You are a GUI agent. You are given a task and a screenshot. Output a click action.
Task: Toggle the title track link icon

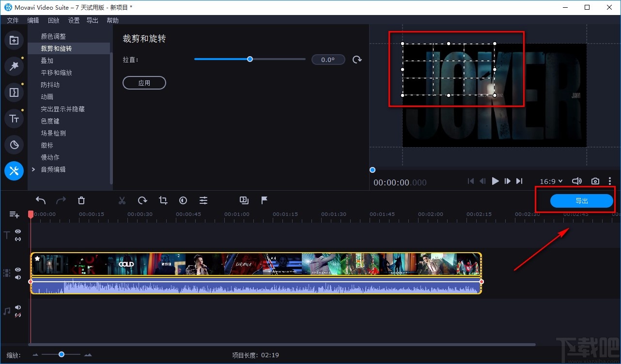pos(18,239)
